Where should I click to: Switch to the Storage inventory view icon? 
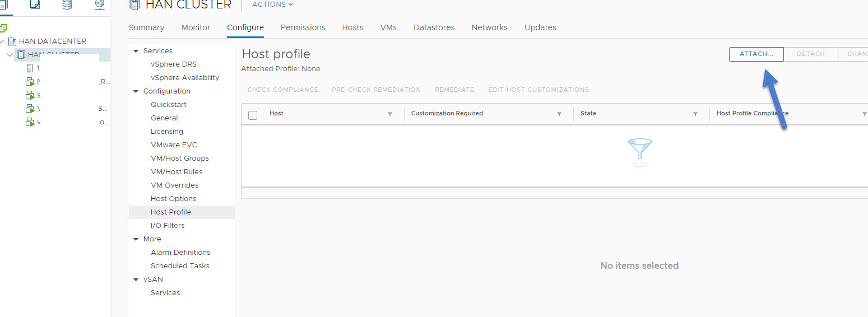[x=67, y=4]
